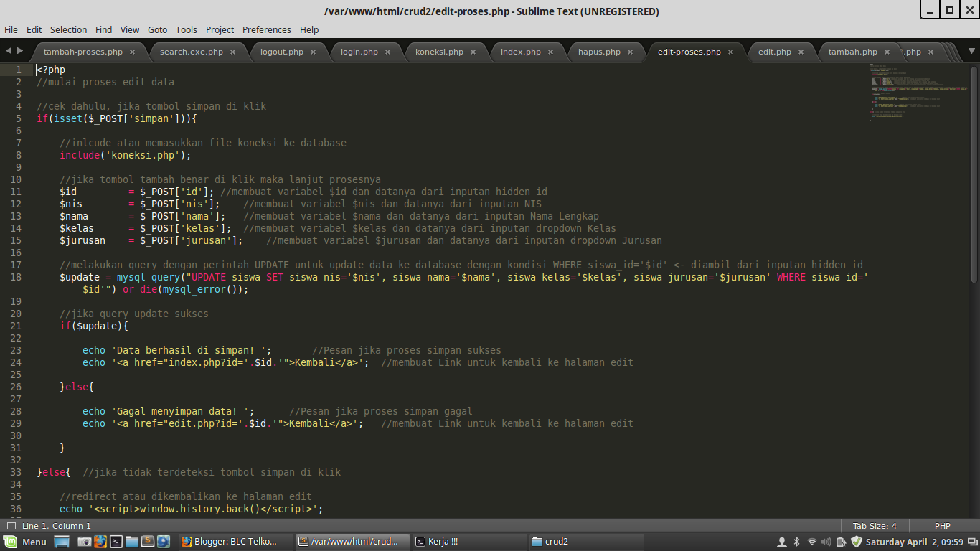Switch to the koneksi.php tab
Screen dimensions: 980x551
439,52
